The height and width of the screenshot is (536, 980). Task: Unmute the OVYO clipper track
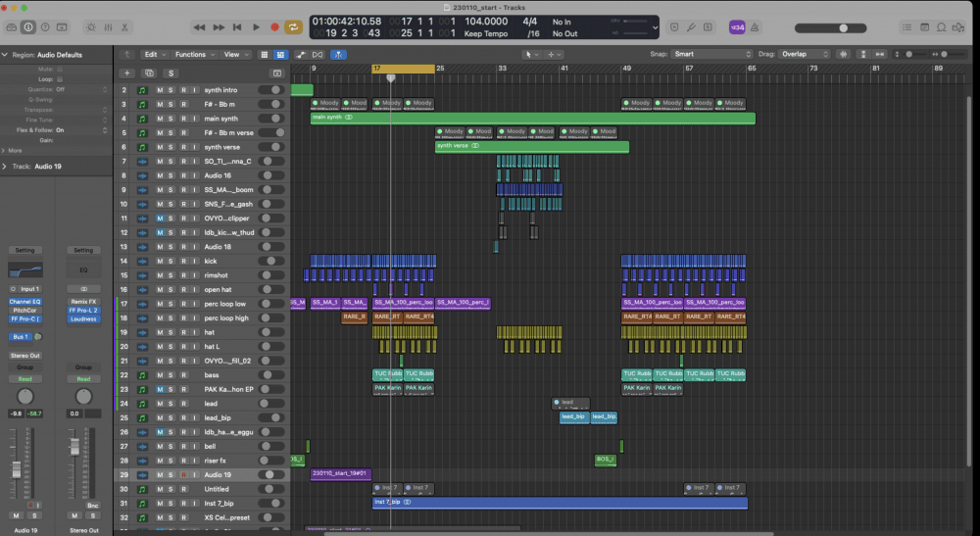tap(160, 218)
